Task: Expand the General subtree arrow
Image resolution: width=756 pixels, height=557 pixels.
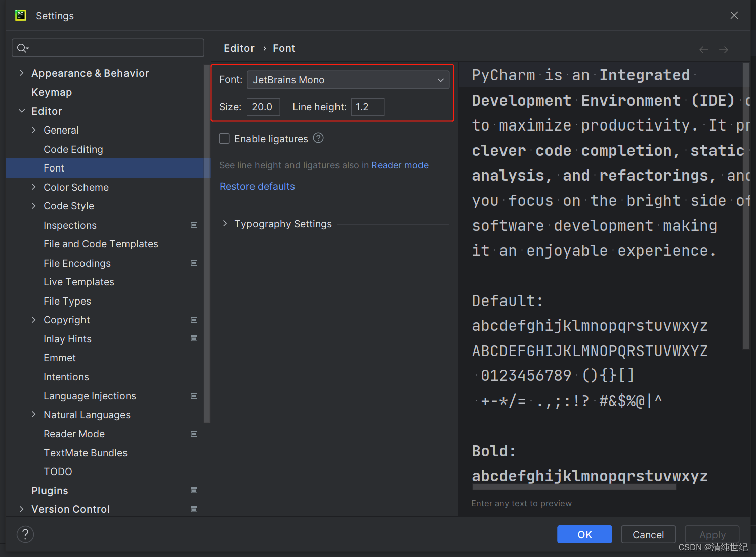Action: [x=34, y=130]
